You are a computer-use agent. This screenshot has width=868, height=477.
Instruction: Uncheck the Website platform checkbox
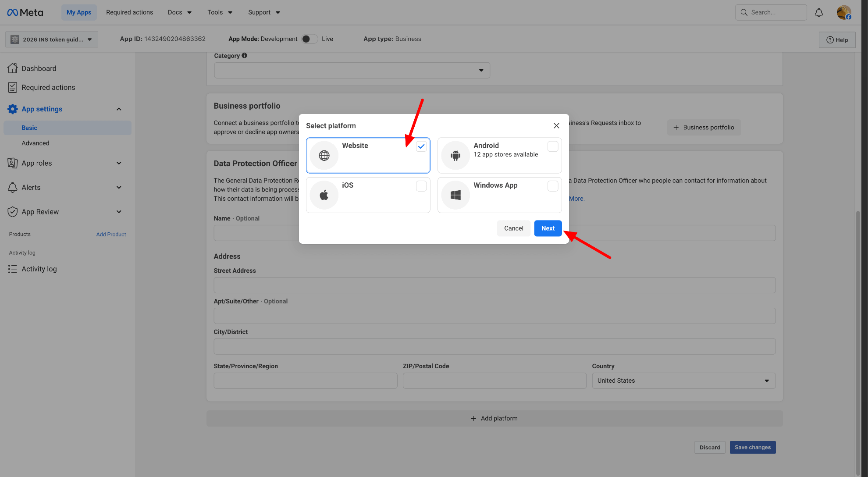421,146
